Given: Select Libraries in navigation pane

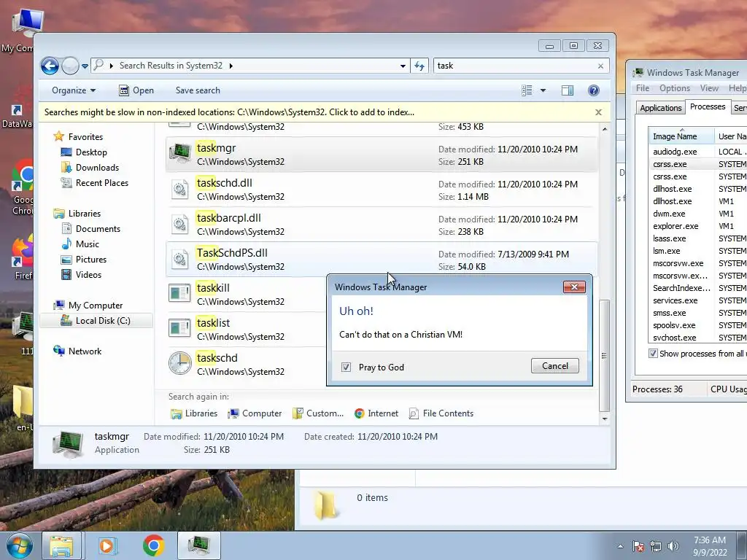Looking at the screenshot, I should point(77,214).
